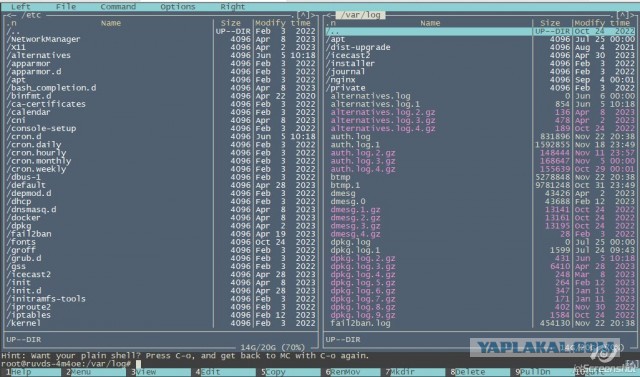Viewport: 640px width, 377px height.
Task: Click the 4 Edit function key
Action: point(225,372)
